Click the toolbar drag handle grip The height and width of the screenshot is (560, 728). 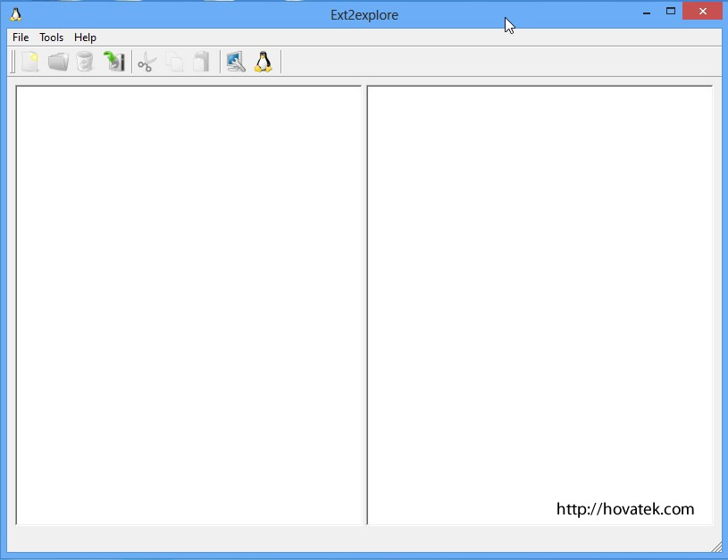[x=13, y=62]
